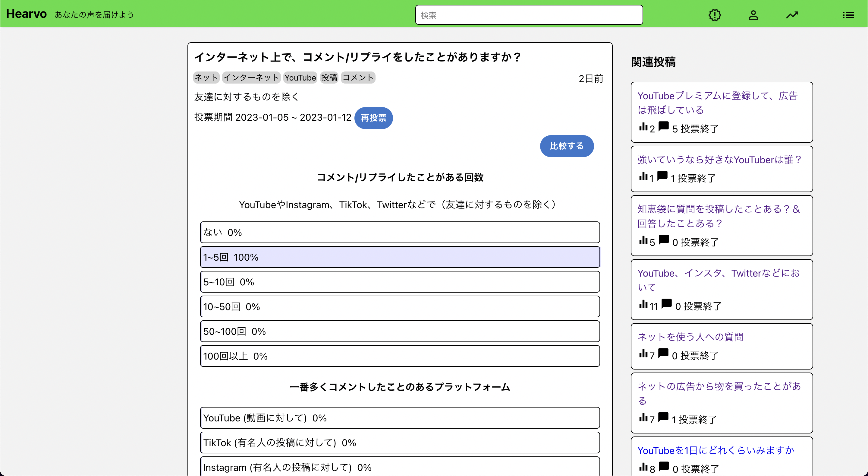Image resolution: width=868 pixels, height=476 pixels.
Task: Click the 2日前 timestamp
Action: coord(591,79)
